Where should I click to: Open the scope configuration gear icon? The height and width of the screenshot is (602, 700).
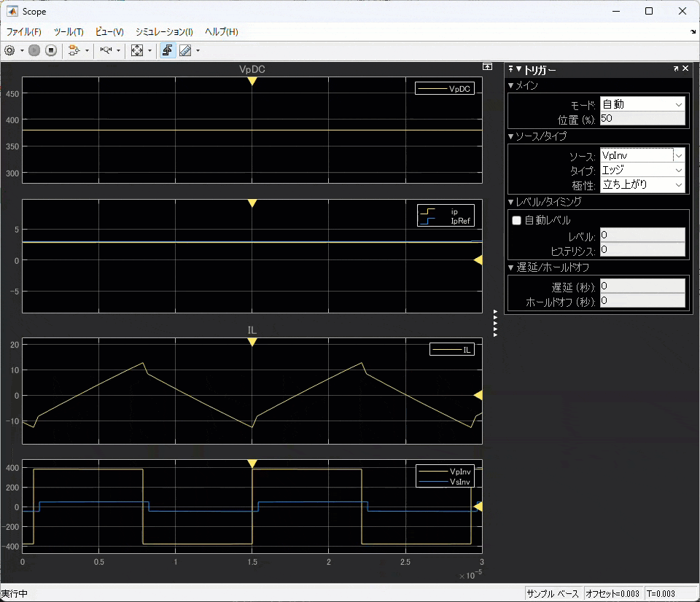click(x=9, y=50)
